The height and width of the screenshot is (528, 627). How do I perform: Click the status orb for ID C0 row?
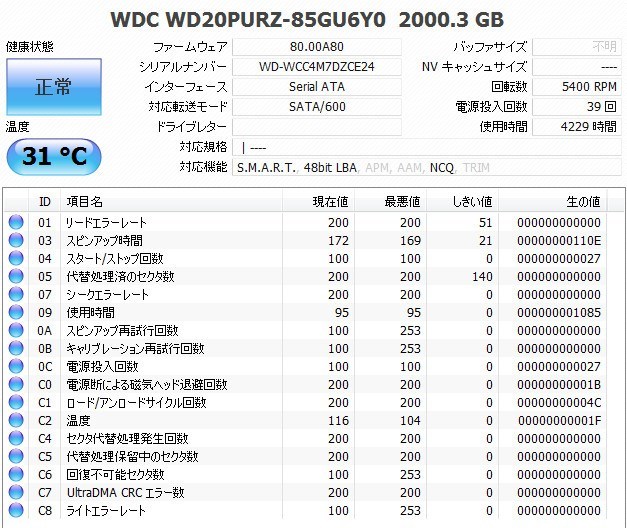16,384
